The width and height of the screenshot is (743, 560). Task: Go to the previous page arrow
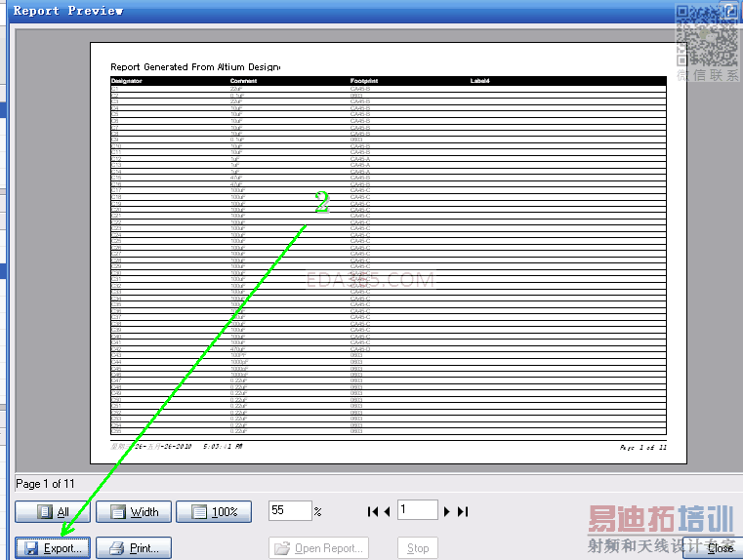[388, 512]
